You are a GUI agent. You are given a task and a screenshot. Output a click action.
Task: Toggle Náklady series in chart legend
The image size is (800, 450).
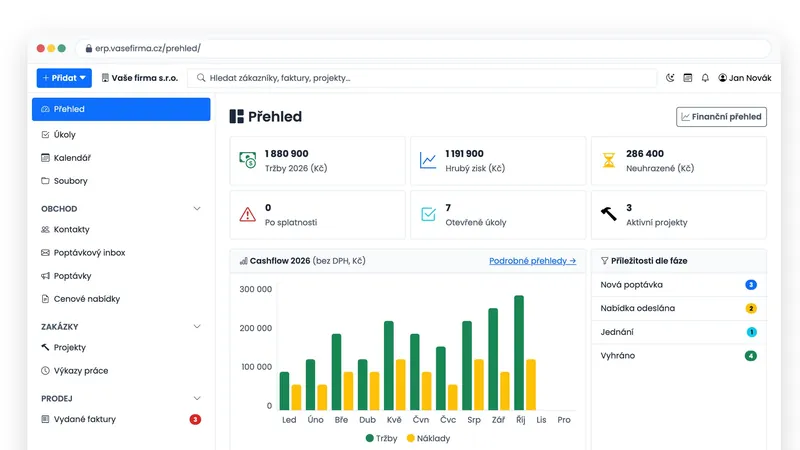[429, 438]
